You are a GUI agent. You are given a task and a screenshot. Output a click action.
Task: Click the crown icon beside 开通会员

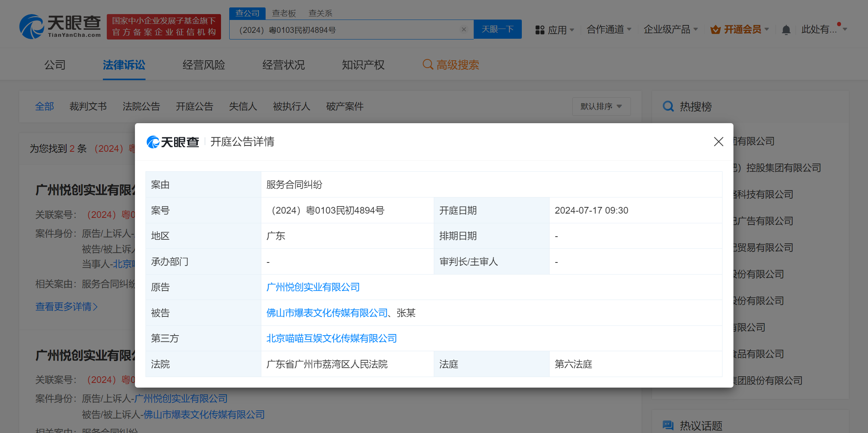tap(715, 29)
